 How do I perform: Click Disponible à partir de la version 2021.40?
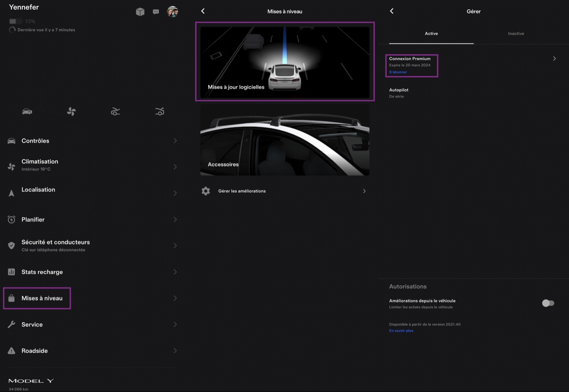(x=425, y=324)
